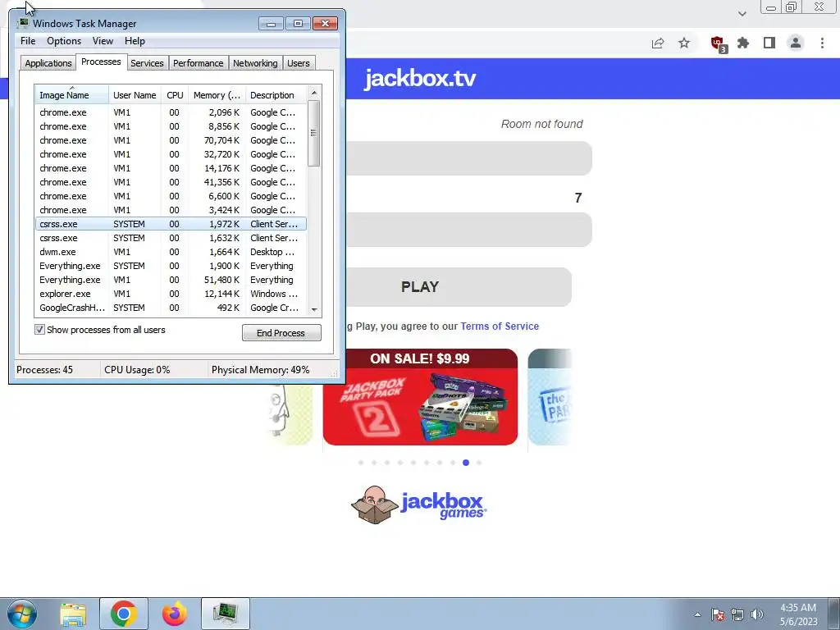Bookmark this page with the star icon
Image resolution: width=840 pixels, height=630 pixels.
click(x=684, y=43)
